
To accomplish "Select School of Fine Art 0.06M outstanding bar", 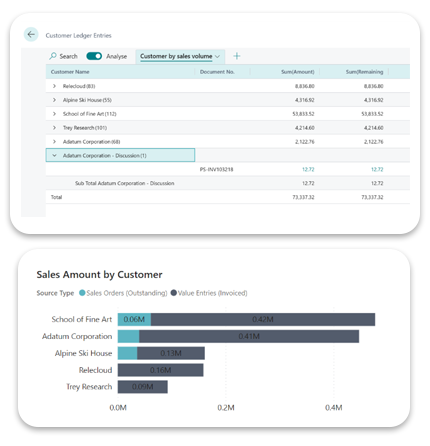I will click(x=134, y=319).
